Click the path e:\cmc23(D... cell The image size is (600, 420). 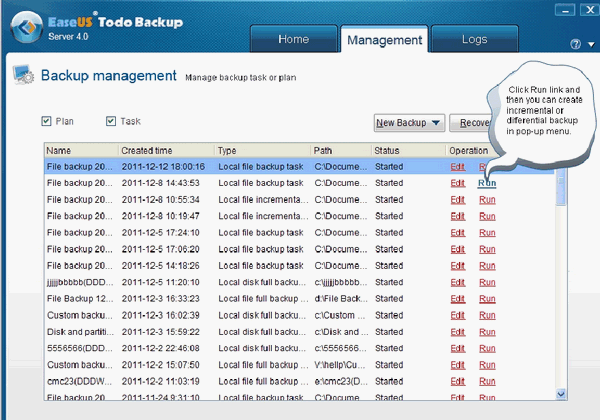coord(341,381)
